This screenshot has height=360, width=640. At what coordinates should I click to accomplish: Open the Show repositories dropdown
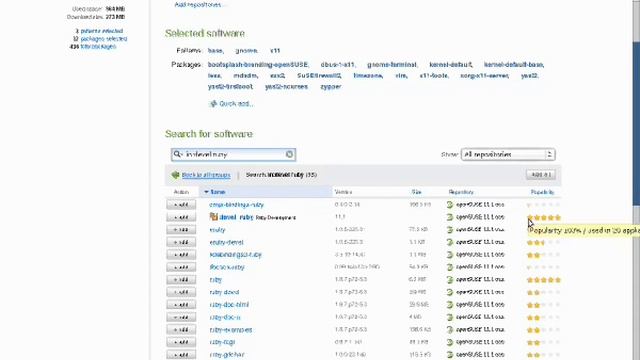pyautogui.click(x=508, y=154)
